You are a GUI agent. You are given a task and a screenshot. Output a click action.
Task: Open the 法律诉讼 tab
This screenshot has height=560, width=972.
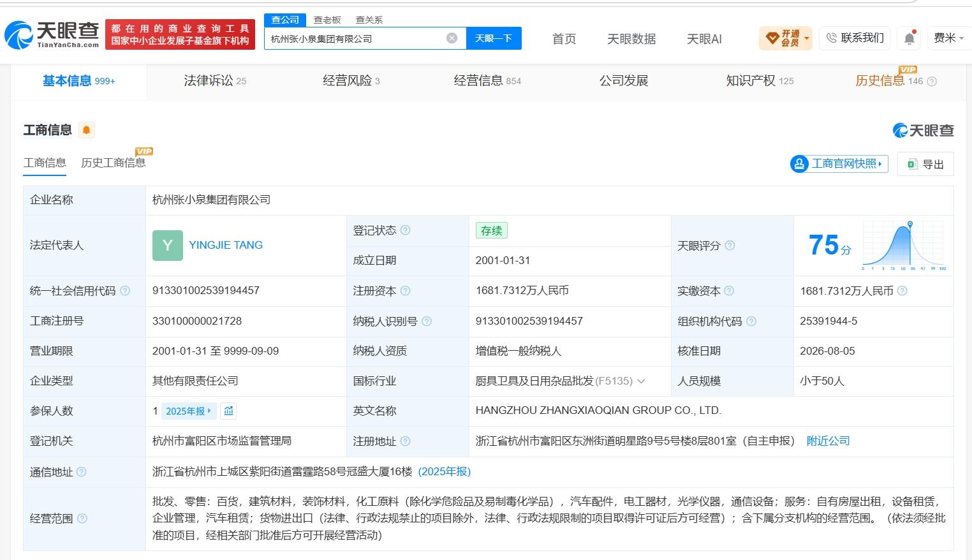(215, 81)
